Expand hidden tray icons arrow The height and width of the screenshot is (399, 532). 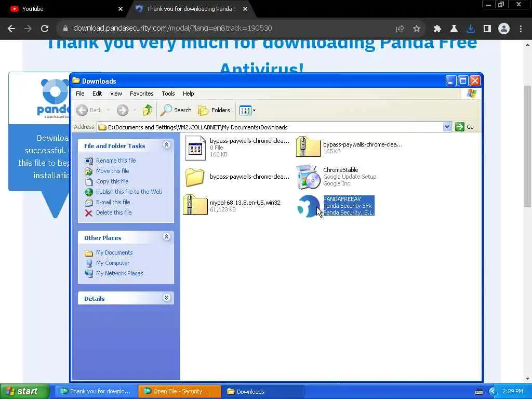[x=493, y=392]
